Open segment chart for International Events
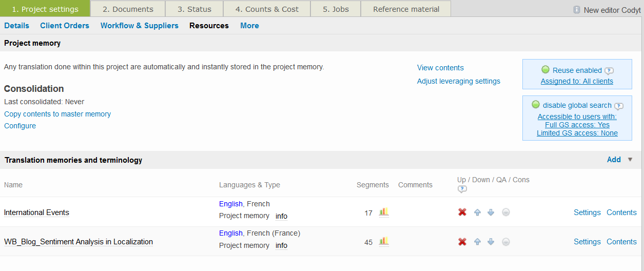This screenshot has height=271, width=644. click(384, 212)
